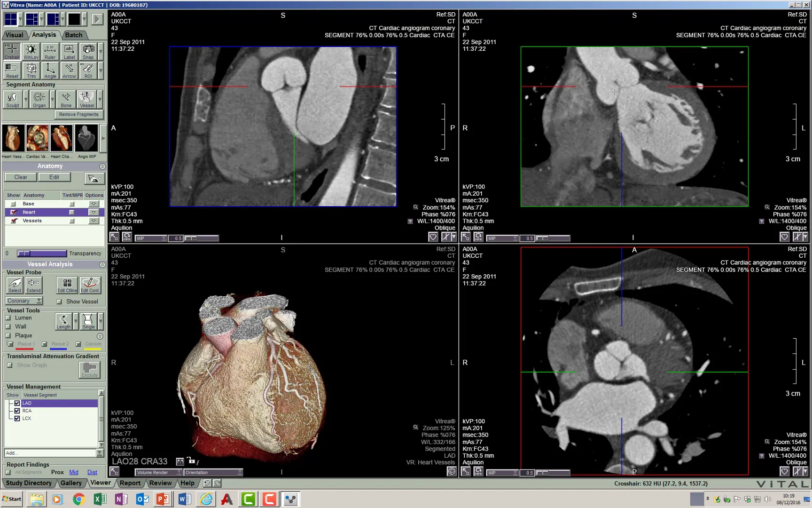Click the Vessel segmentation tool
The image size is (812, 508).
(x=87, y=99)
